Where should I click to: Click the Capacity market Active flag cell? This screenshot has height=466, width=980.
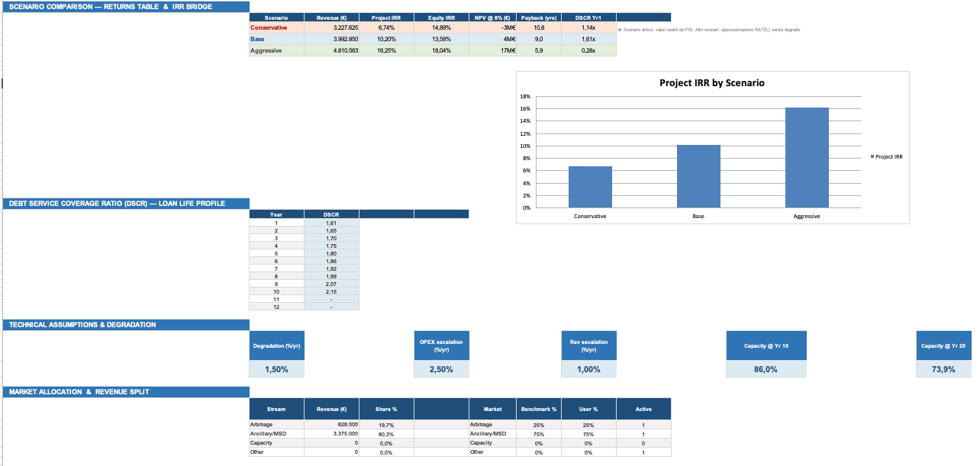pos(643,443)
